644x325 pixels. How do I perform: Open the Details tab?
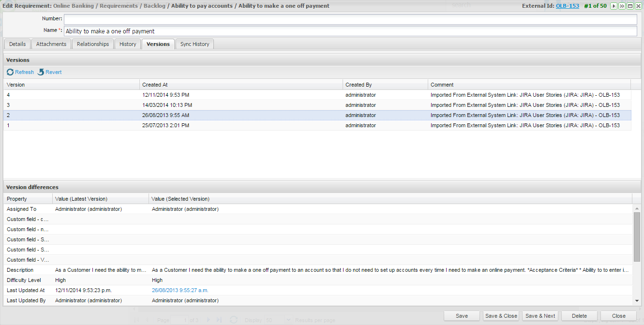point(17,44)
